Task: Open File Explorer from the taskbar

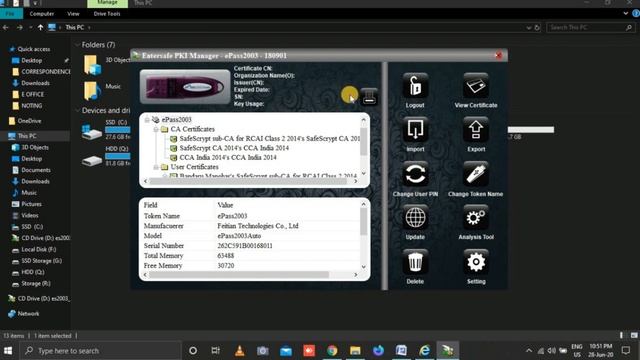Action: coord(355,350)
